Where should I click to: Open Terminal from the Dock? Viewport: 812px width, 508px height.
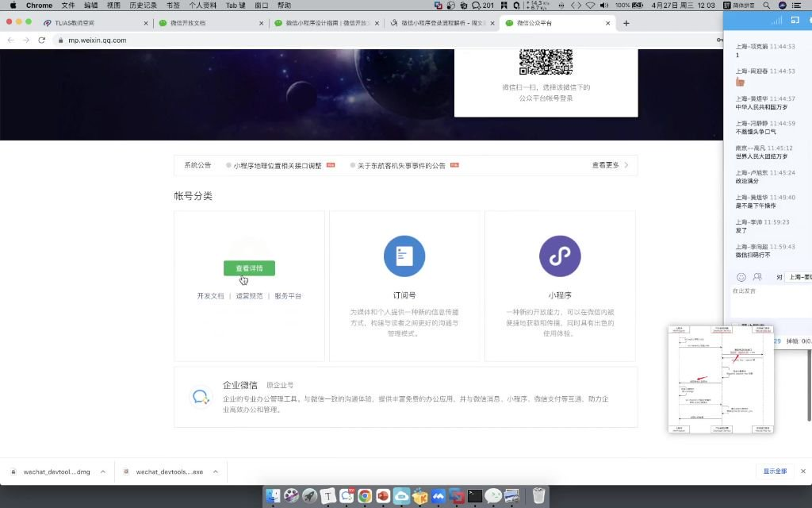pos(475,496)
